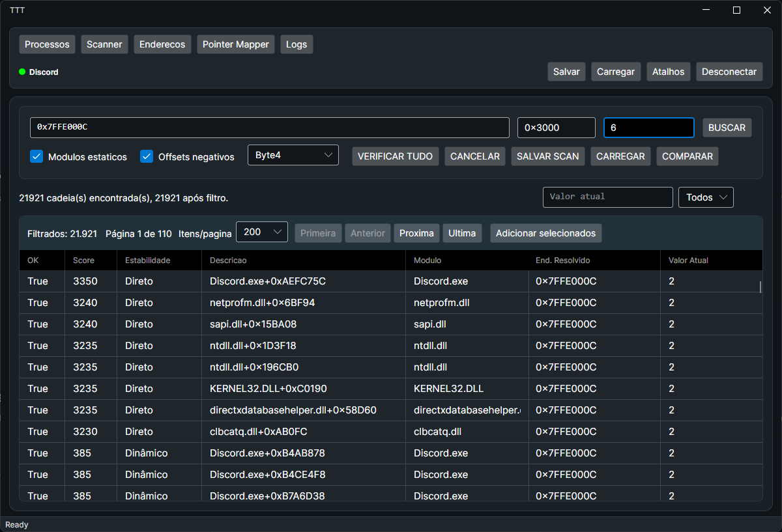Expand the Todos filter dropdown
782x532 pixels.
[x=706, y=197]
